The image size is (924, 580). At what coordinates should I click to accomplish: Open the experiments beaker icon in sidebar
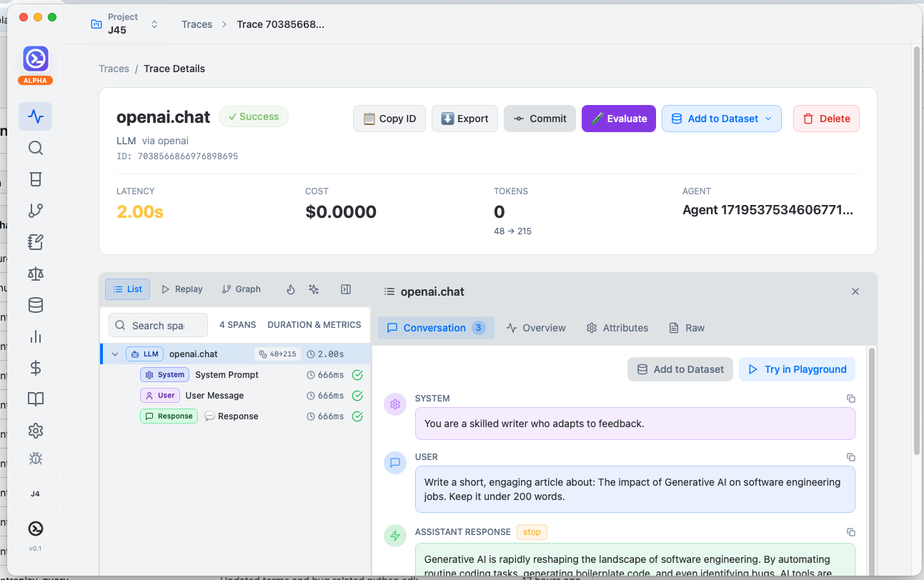(x=36, y=179)
